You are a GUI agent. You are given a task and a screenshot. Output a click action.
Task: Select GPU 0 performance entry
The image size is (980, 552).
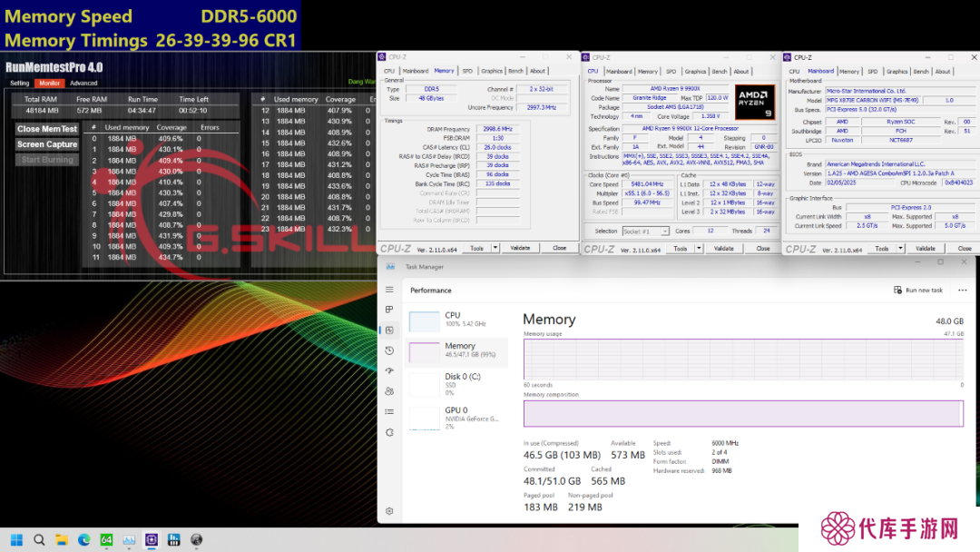[457, 418]
